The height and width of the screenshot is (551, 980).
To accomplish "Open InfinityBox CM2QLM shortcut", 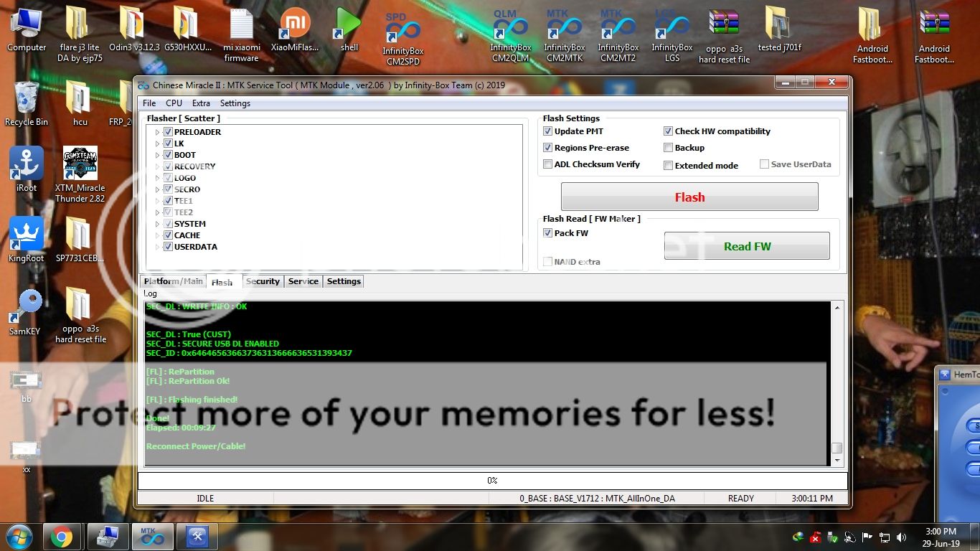I will coord(510,29).
